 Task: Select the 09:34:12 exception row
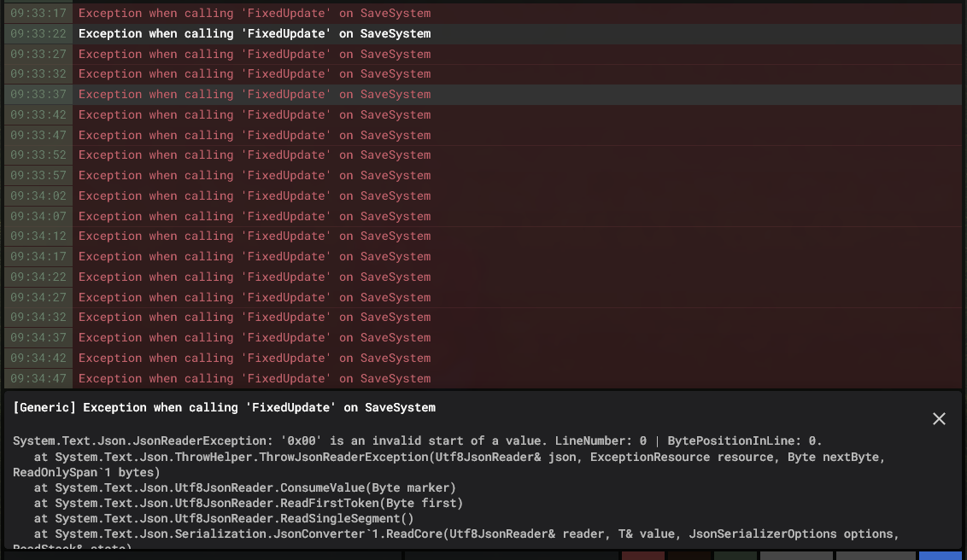coord(255,236)
